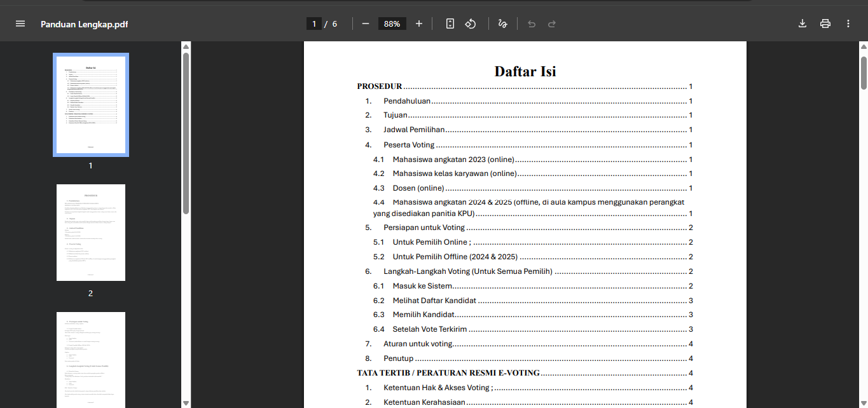Zoom in with the plus icon
The height and width of the screenshot is (408, 868).
coord(418,23)
